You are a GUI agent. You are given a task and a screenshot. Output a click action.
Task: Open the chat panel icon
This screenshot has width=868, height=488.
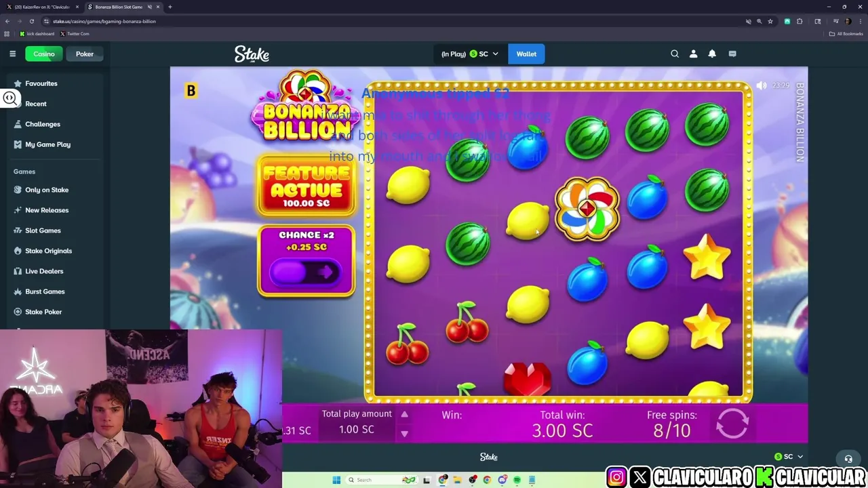pos(732,54)
